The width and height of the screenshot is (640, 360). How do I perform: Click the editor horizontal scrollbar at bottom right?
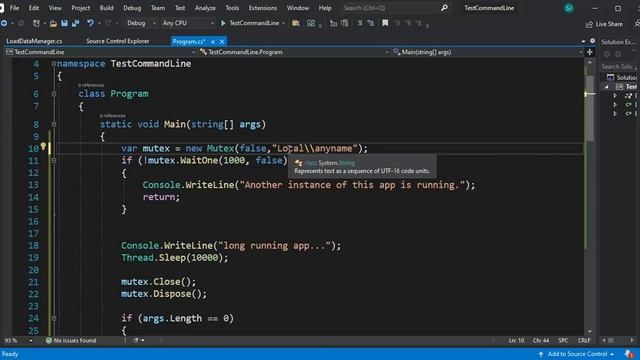point(618,340)
